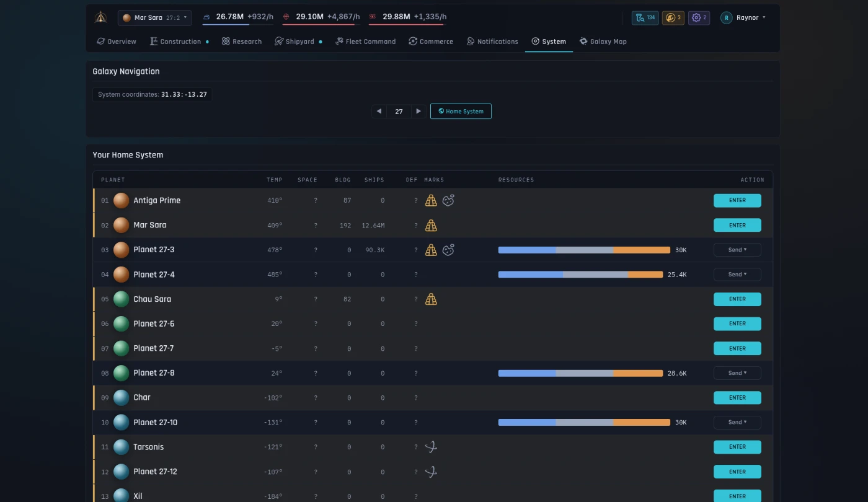Switch to the Construction tab
This screenshot has height=502, width=868.
click(x=179, y=42)
